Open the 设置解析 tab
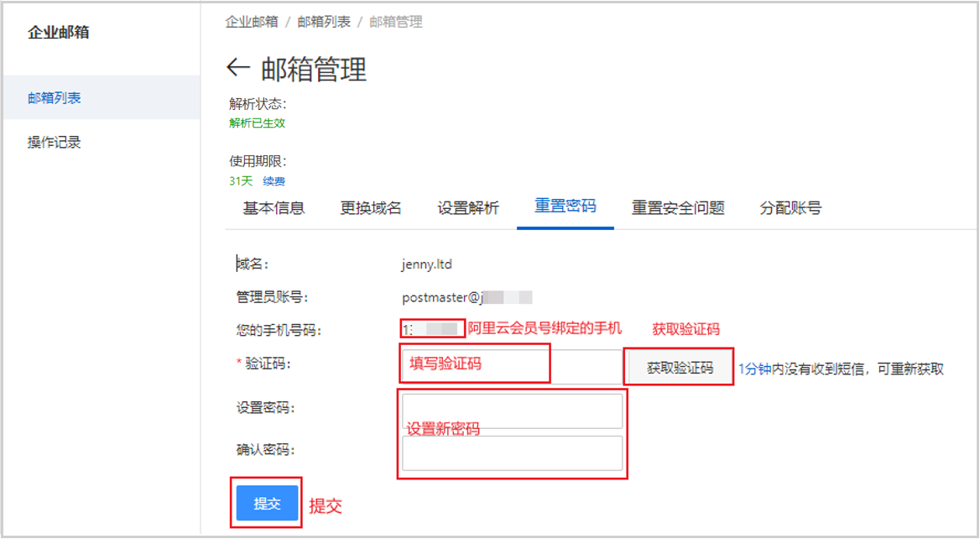 (x=468, y=208)
